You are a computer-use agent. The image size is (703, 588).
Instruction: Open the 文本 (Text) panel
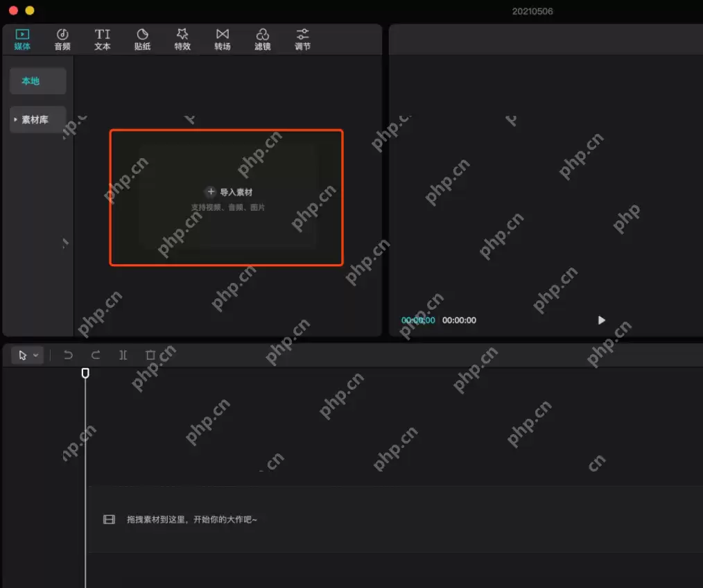pos(103,40)
